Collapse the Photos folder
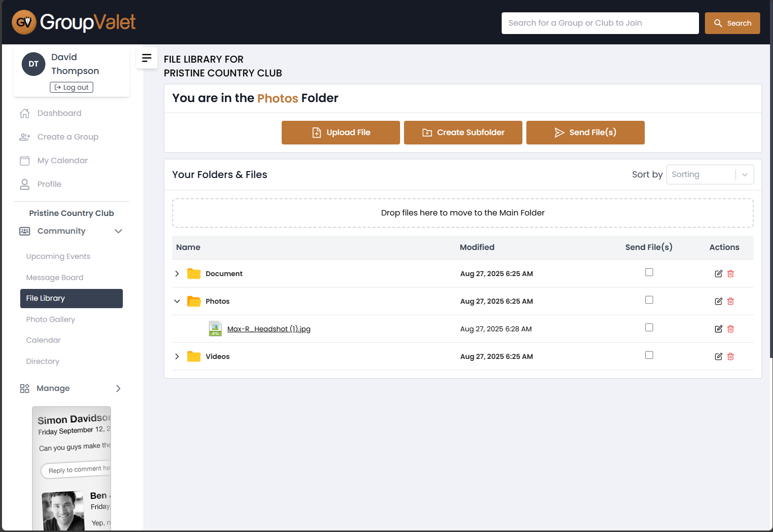Screen dimensions: 773x532 [x=177, y=301]
